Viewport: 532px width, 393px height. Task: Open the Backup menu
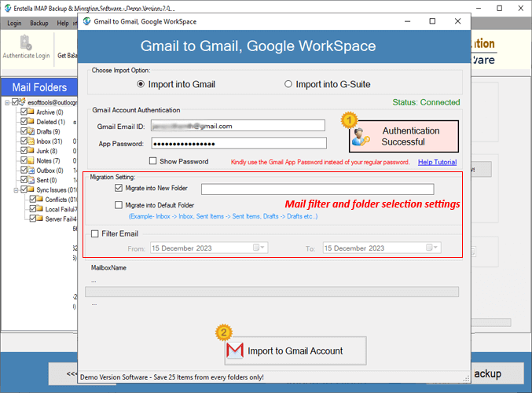click(x=39, y=23)
